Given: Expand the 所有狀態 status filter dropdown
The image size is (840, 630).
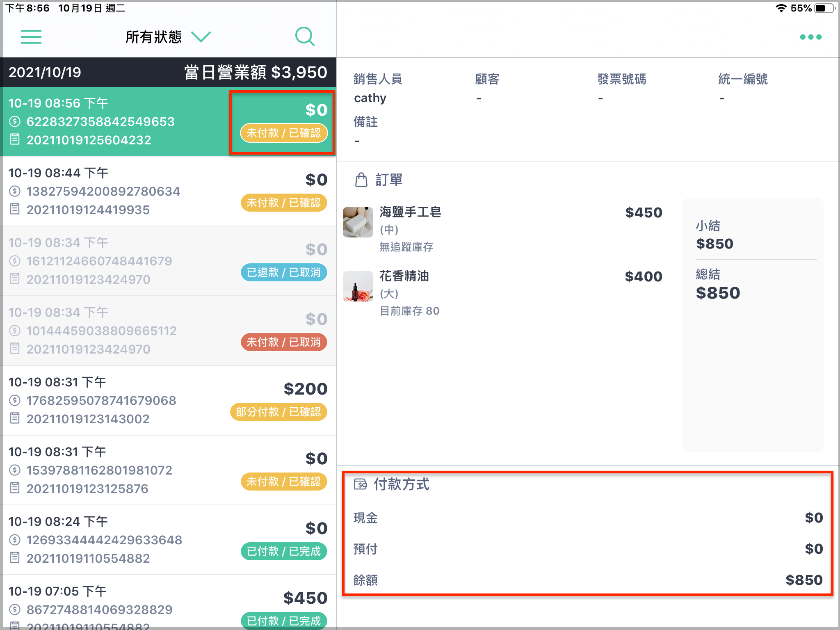Looking at the screenshot, I should tap(168, 37).
